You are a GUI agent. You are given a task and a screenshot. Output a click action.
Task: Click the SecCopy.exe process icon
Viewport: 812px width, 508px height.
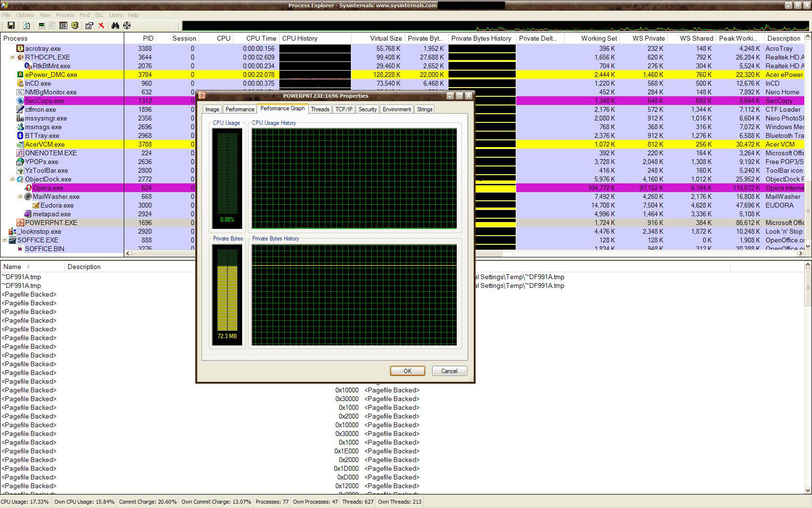pos(20,101)
